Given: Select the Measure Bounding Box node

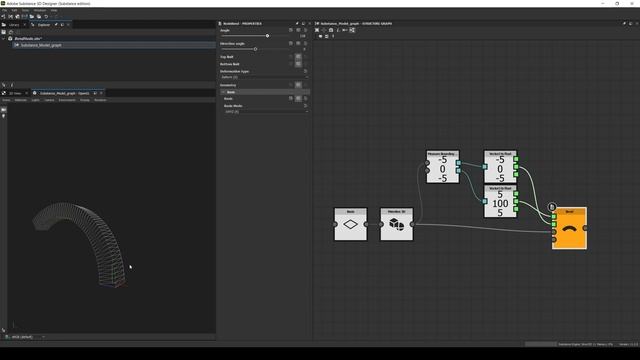Looking at the screenshot, I should coord(443,167).
